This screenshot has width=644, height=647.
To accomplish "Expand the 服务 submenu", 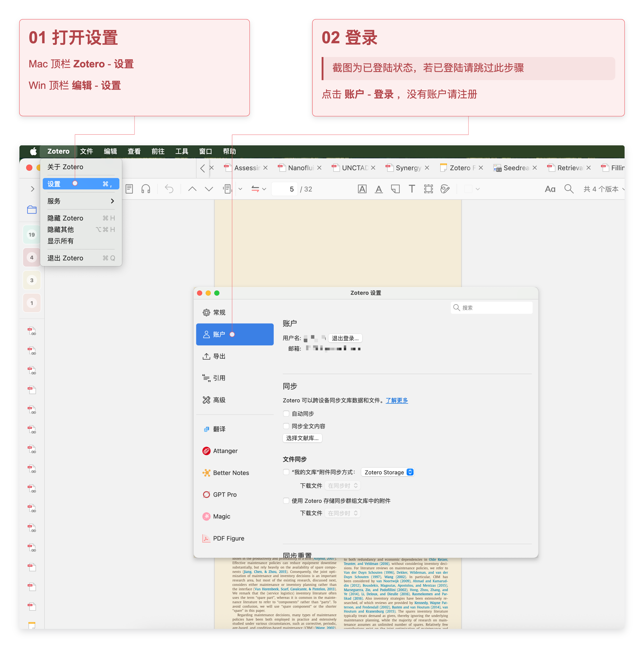I will coord(81,201).
